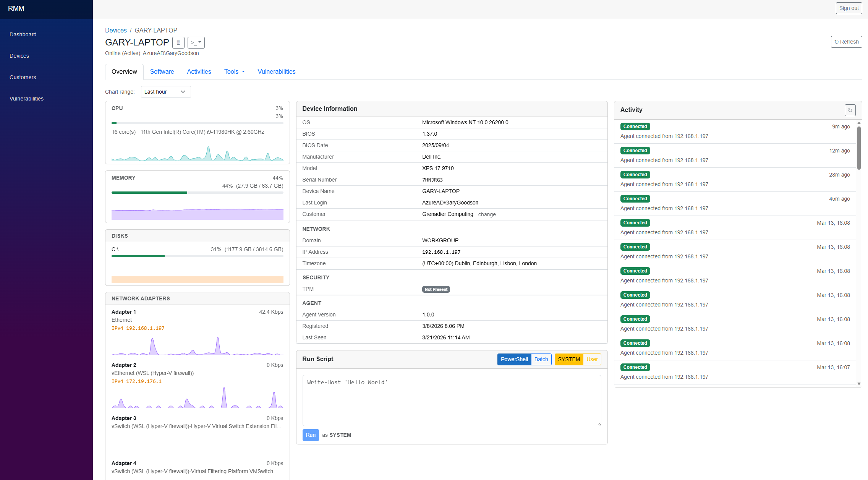868x480 pixels.
Task: Open the chart range dropdown showing Last hour
Action: 165,92
